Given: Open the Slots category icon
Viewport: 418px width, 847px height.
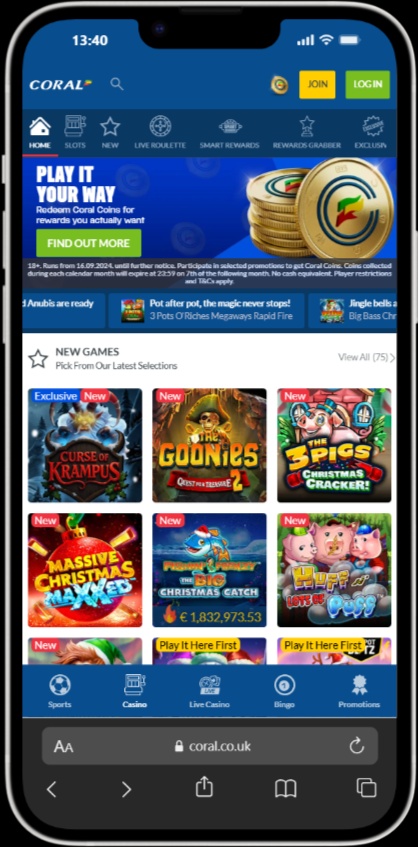Looking at the screenshot, I should (x=75, y=126).
